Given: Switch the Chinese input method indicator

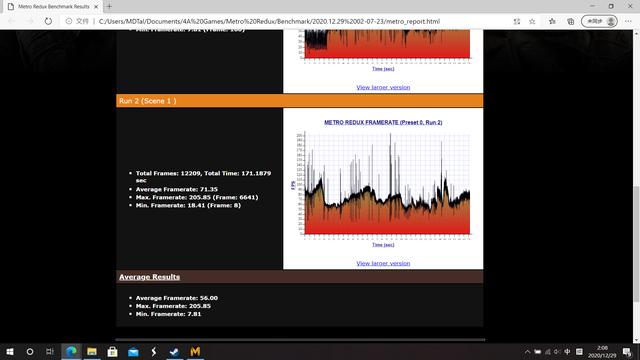Looking at the screenshot, I should [567, 351].
